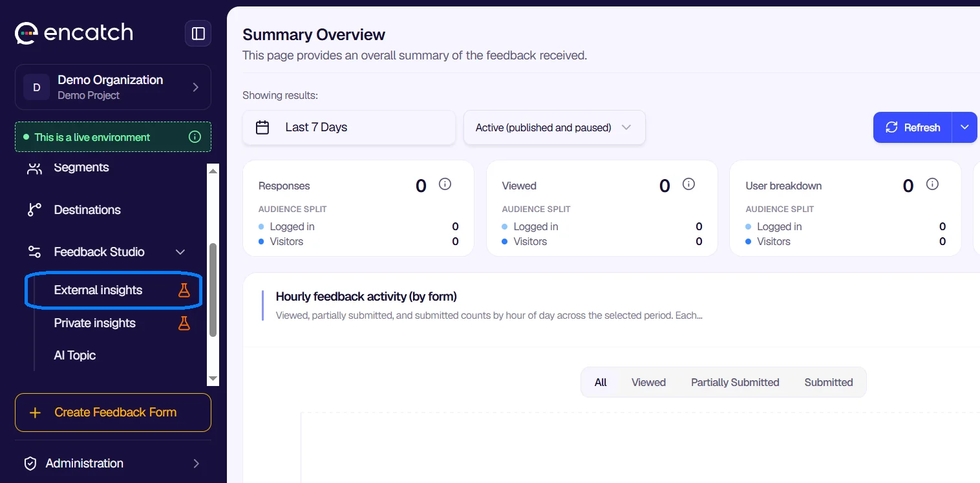Collapse the sidebar using the panel icon
This screenshot has width=980, height=483.
click(x=198, y=34)
